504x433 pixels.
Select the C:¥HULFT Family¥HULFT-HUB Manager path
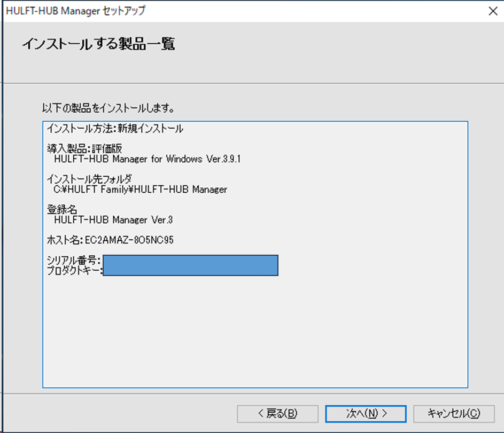click(x=141, y=190)
